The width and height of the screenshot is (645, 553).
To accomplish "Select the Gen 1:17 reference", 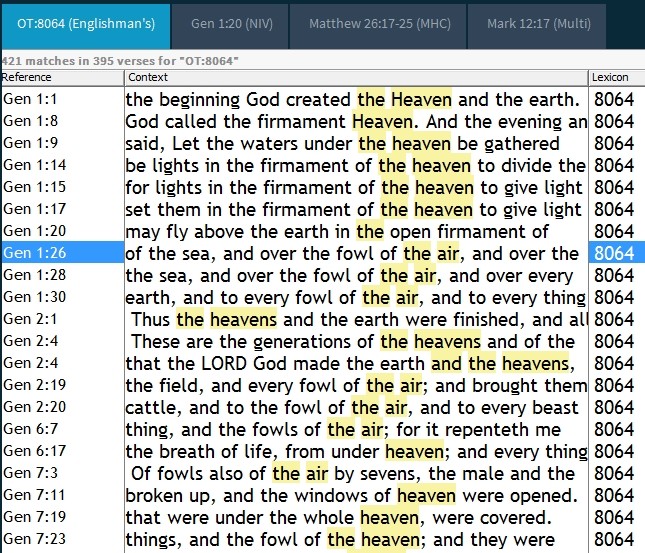I will (35, 209).
